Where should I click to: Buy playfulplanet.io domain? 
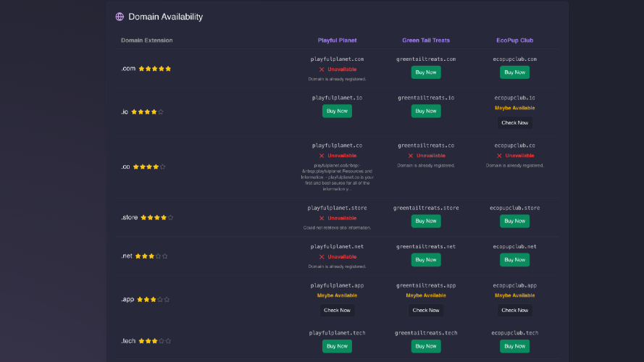click(337, 111)
